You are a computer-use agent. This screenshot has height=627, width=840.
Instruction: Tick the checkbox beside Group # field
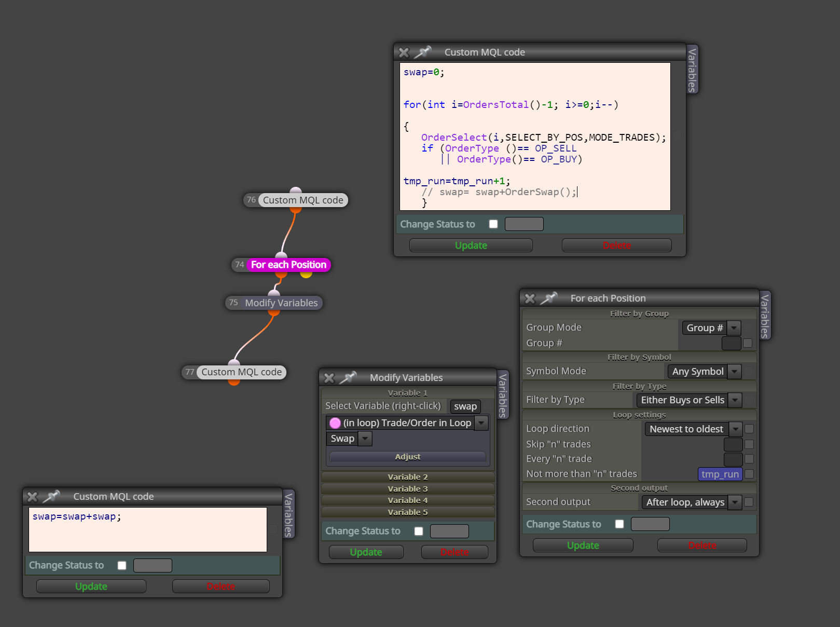click(x=748, y=343)
